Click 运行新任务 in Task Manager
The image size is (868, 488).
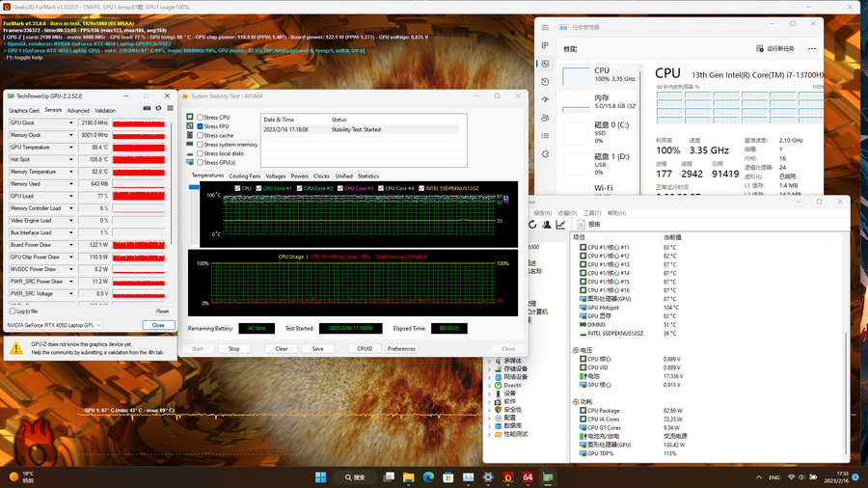(x=775, y=48)
